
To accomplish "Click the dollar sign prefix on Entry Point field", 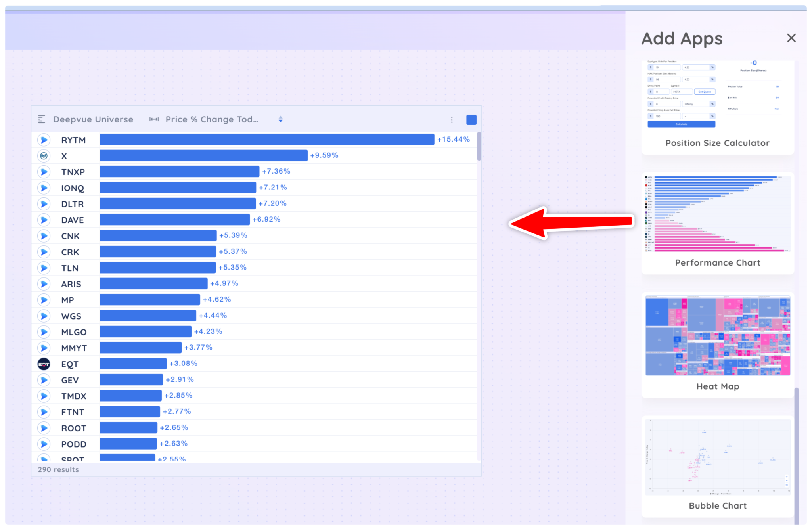I will pos(651,92).
